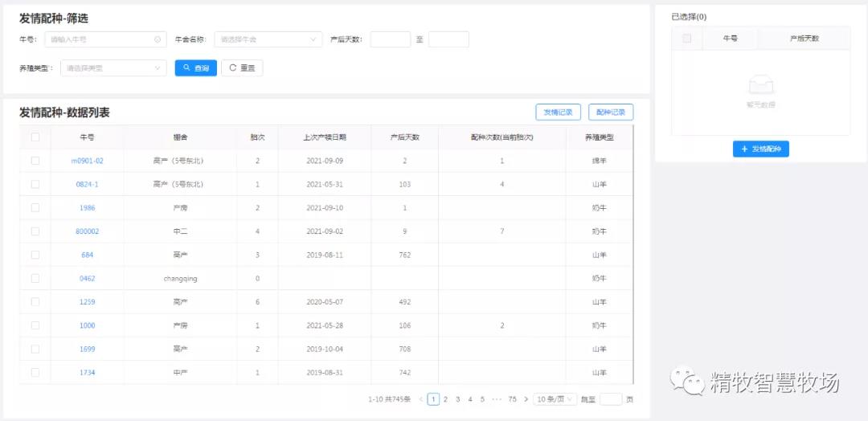
Task: Click the 查询 search button
Action: point(195,68)
